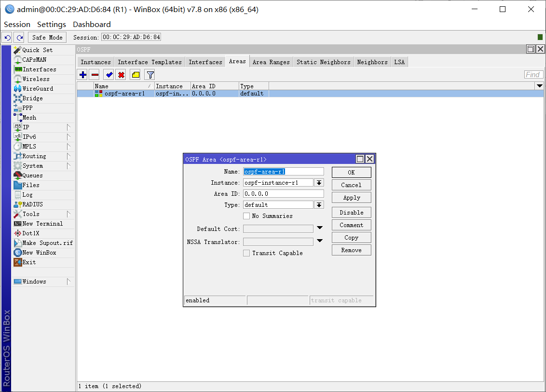The image size is (546, 392).
Task: Expand the NSSA Translator field arrow
Action: (x=320, y=241)
